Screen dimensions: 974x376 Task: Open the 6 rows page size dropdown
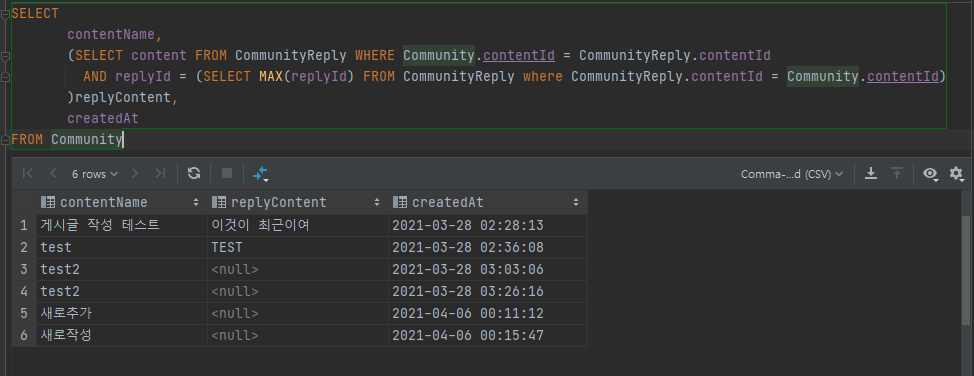94,174
